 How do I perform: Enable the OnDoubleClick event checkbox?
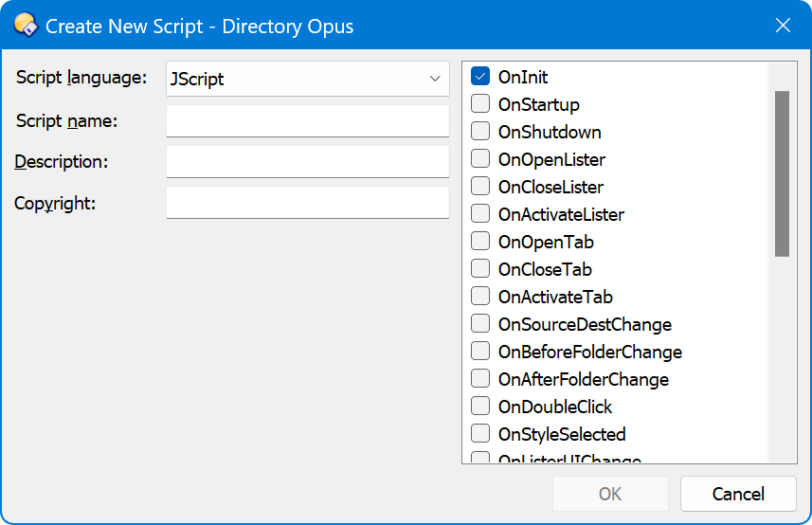tap(480, 406)
